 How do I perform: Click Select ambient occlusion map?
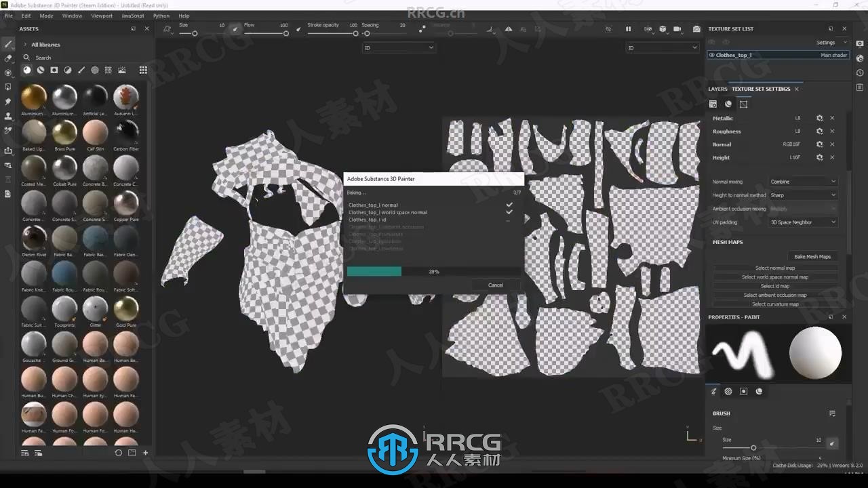pyautogui.click(x=775, y=295)
